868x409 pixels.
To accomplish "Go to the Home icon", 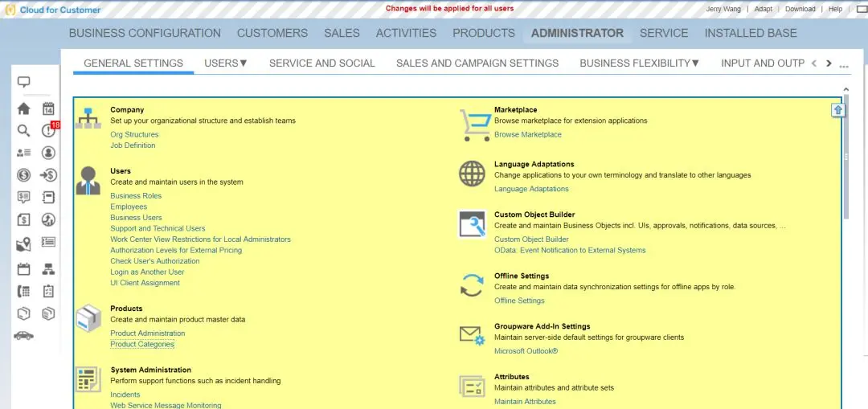I will (x=24, y=108).
